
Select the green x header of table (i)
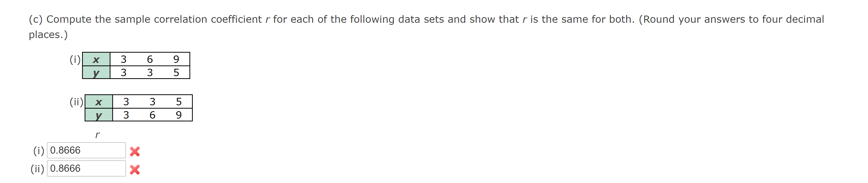click(x=97, y=60)
